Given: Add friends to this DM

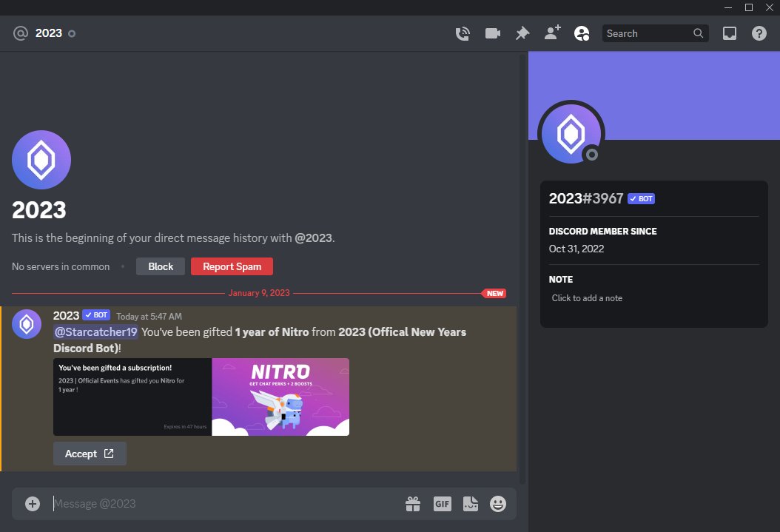Looking at the screenshot, I should [552, 33].
